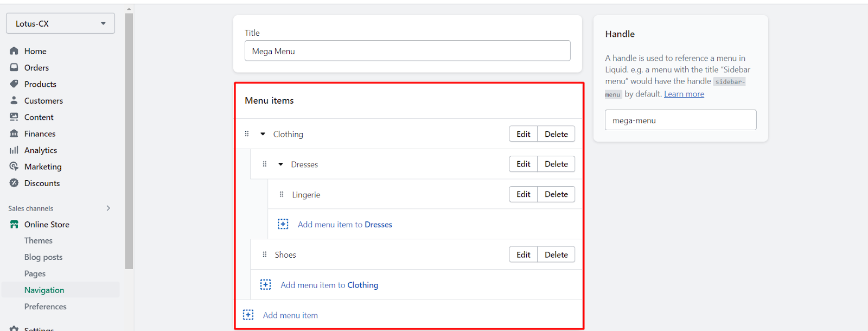
Task: Click the Discounts badge icon
Action: pyautogui.click(x=14, y=183)
